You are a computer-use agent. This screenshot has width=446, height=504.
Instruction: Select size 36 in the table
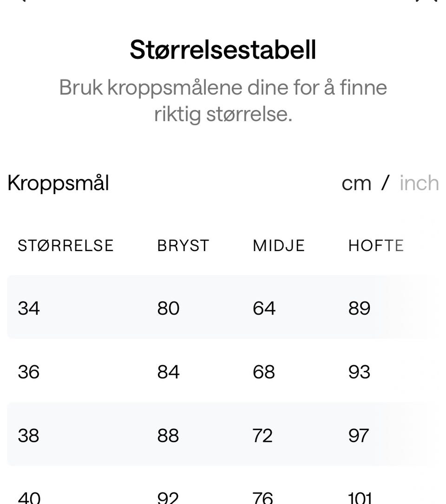click(29, 372)
